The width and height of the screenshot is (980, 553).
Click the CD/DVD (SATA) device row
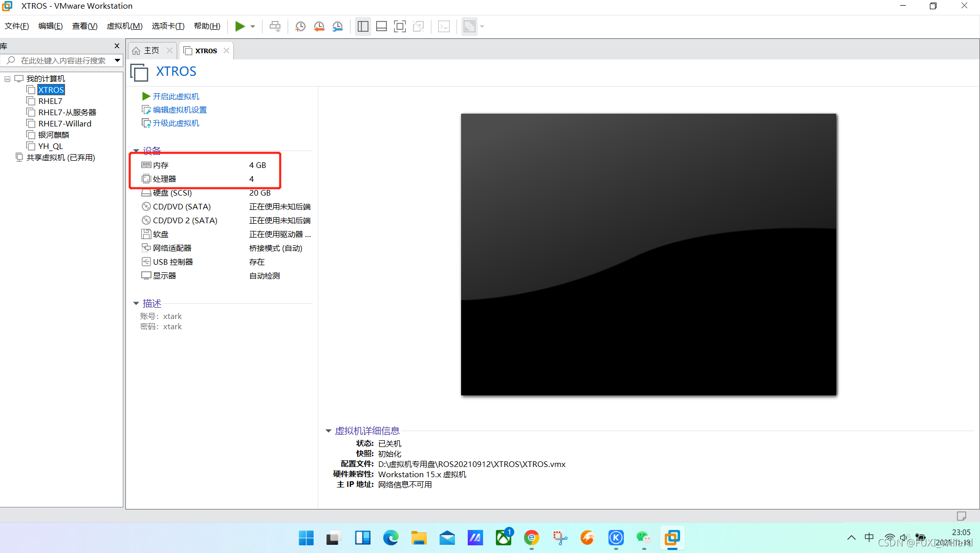coord(225,206)
